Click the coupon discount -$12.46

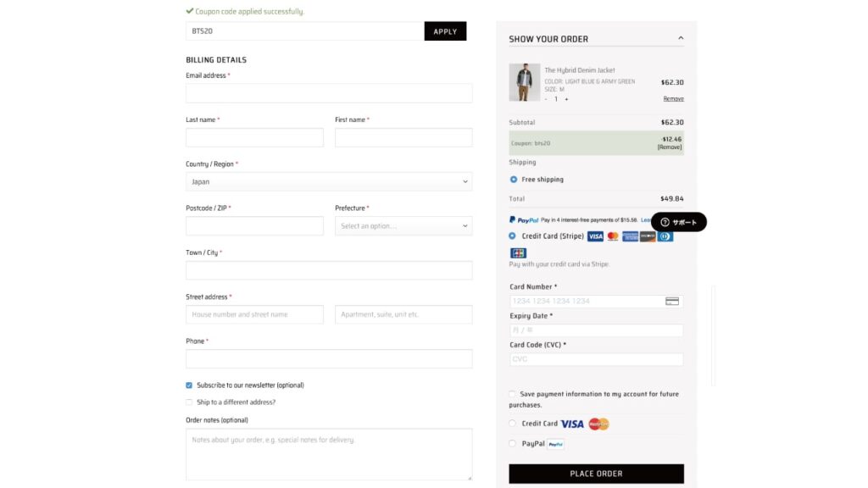(x=671, y=140)
